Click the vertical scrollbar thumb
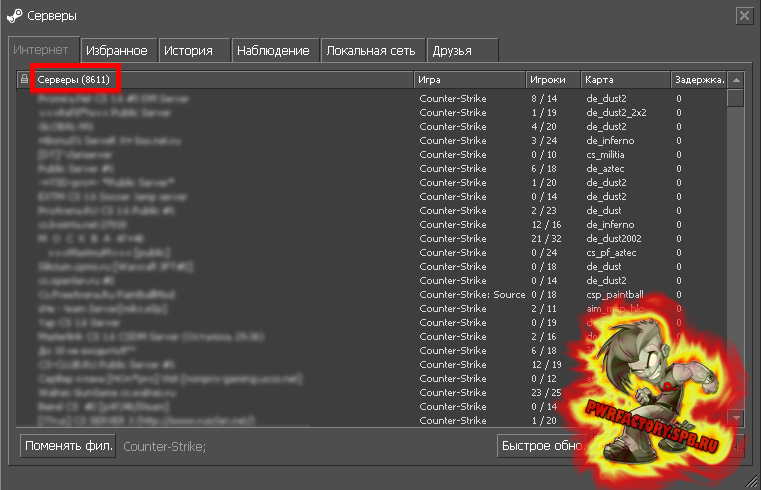The width and height of the screenshot is (761, 490). click(x=736, y=97)
